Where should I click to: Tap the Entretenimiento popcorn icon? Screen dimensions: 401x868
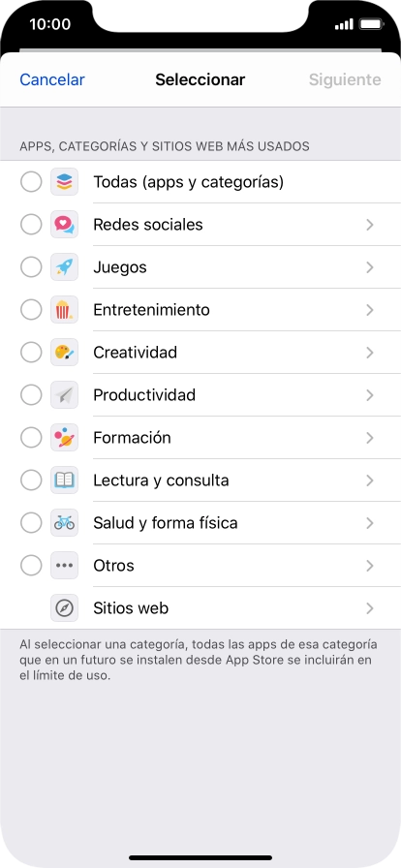point(64,310)
